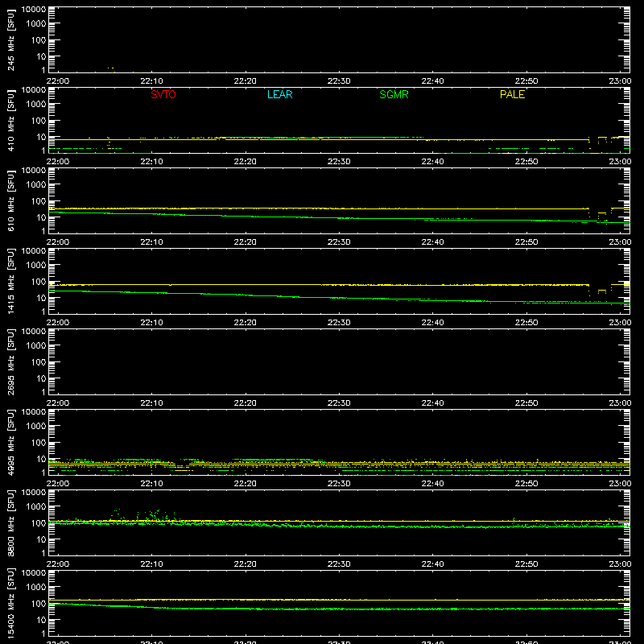Click the green SGMR station legend label
The image size is (644, 644).
394,94
